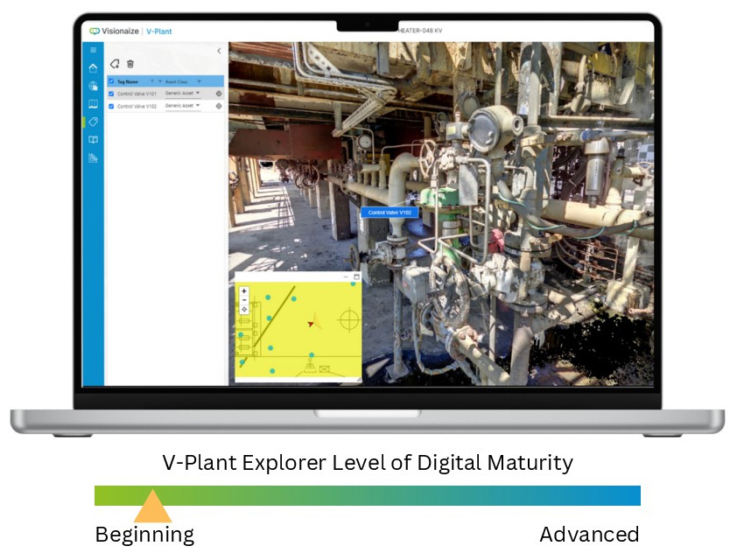Locate Control Valve V101 with target icon

pyautogui.click(x=218, y=93)
